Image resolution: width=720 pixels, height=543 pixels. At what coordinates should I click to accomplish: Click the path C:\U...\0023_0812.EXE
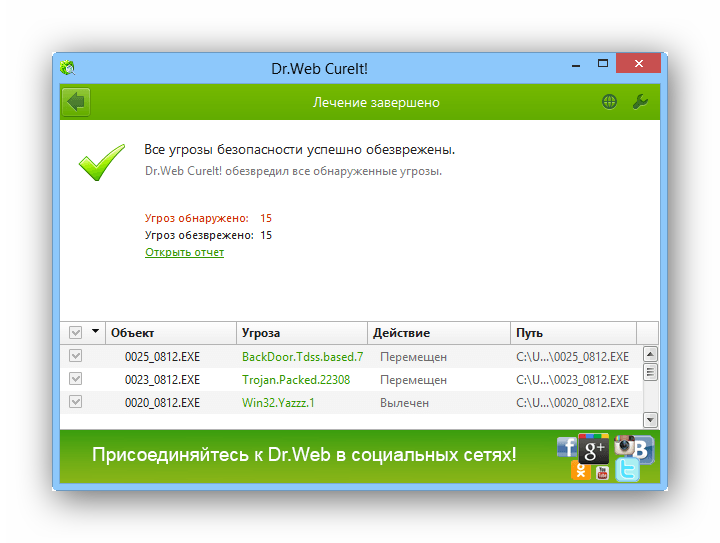pyautogui.click(x=572, y=380)
